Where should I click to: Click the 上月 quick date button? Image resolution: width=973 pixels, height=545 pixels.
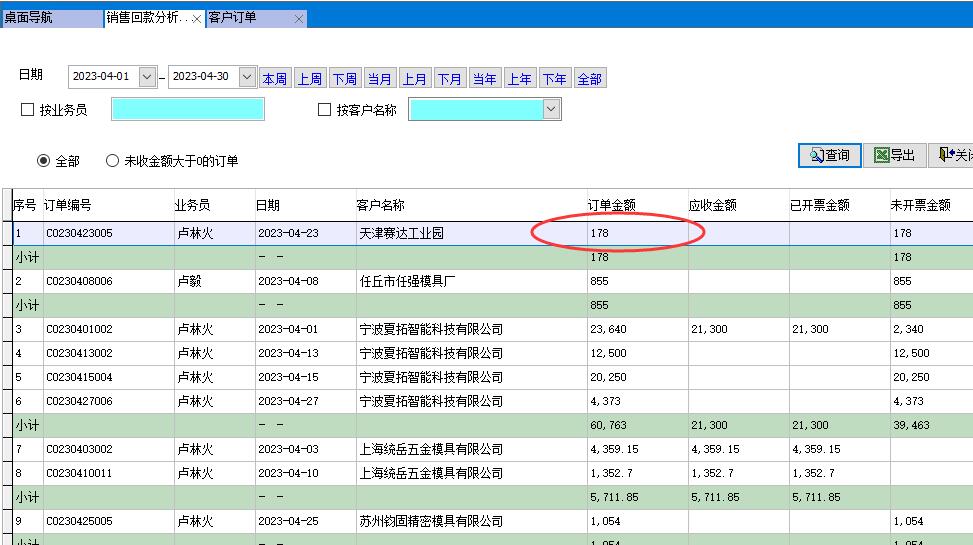(414, 79)
